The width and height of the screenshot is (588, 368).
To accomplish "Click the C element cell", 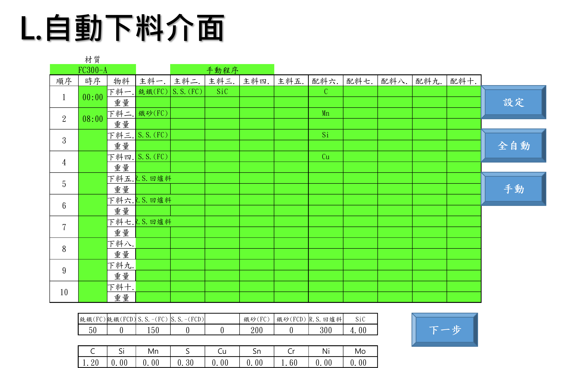I will [x=326, y=91].
